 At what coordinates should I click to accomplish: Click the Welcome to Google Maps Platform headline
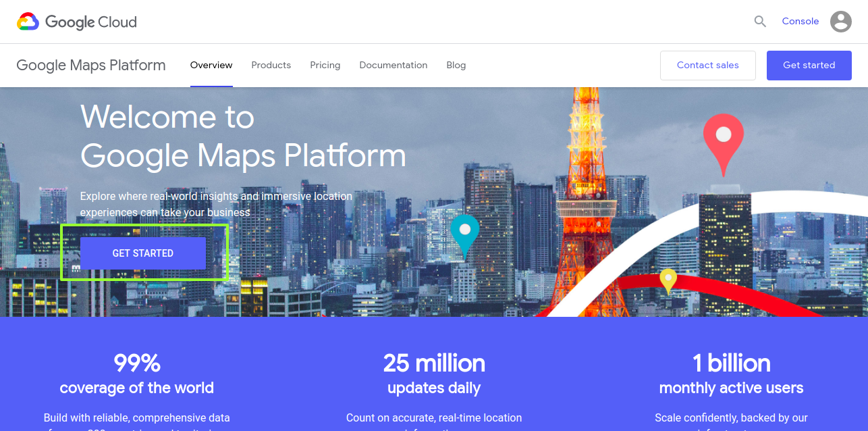coord(243,137)
